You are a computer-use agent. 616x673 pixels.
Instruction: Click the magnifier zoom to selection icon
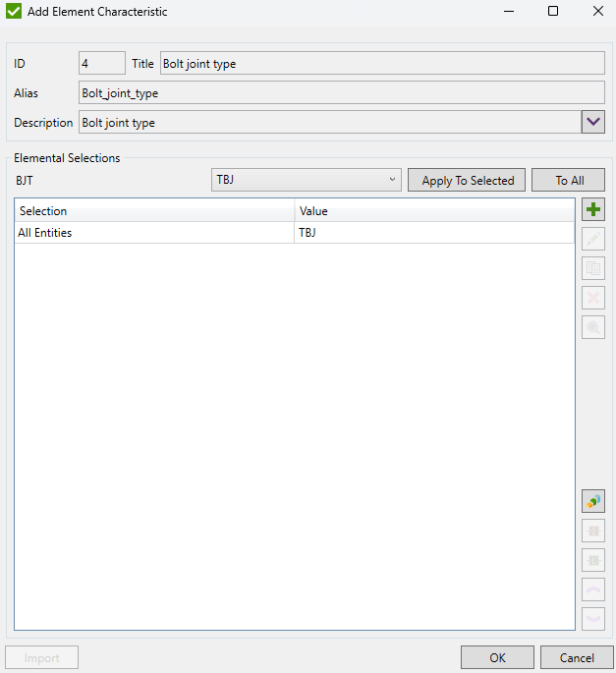[x=593, y=327]
